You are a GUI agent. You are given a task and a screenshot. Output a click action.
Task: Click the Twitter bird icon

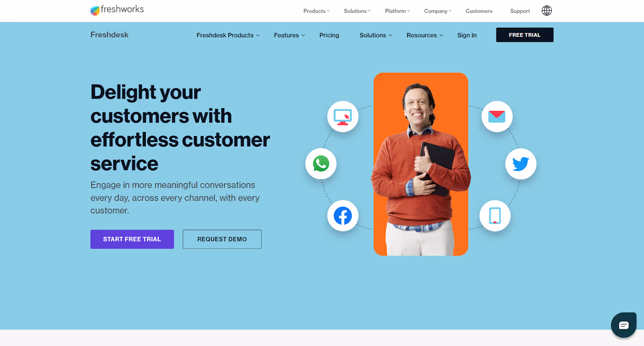pyautogui.click(x=521, y=164)
